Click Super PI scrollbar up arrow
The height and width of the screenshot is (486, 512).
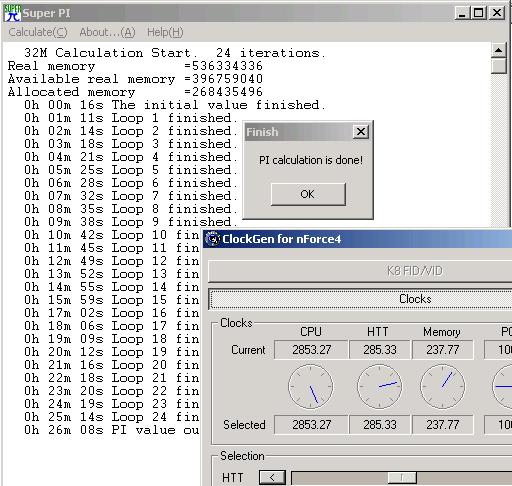[x=499, y=51]
